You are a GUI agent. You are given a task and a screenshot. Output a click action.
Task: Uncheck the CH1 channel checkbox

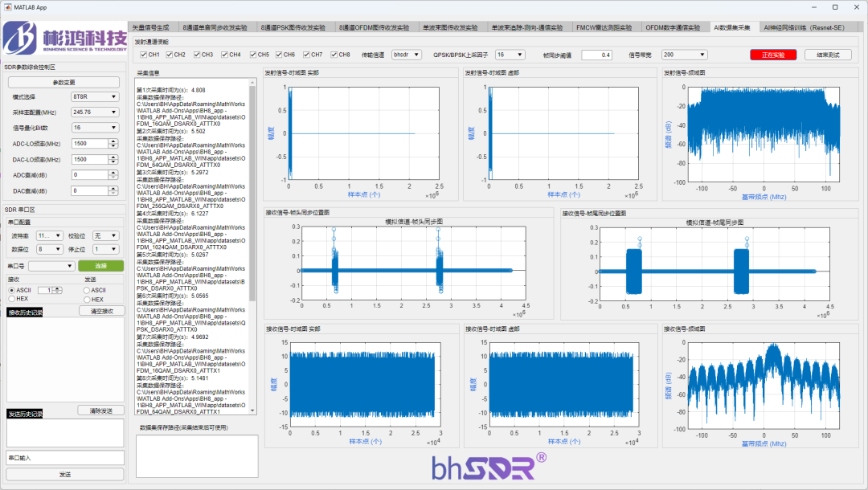tap(144, 55)
